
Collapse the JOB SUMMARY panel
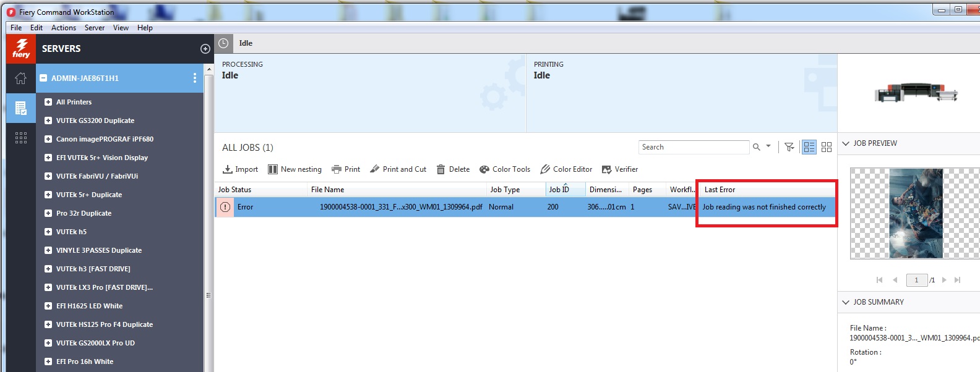click(846, 302)
